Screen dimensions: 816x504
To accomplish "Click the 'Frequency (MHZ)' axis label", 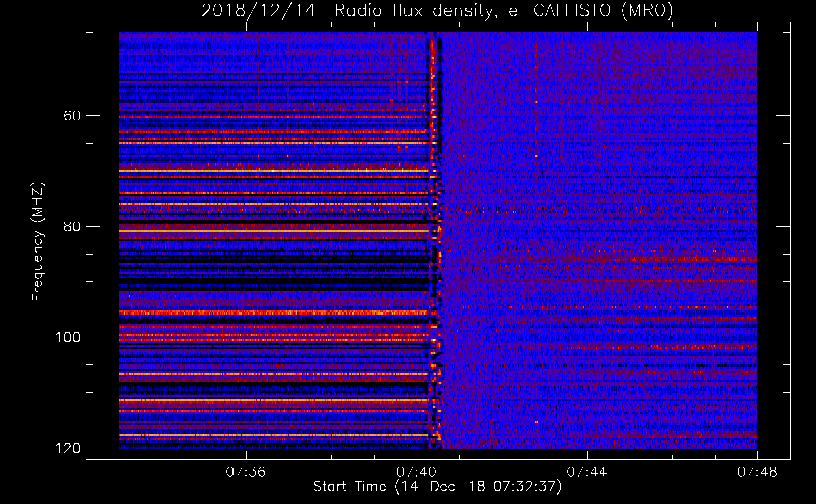I will (x=38, y=241).
